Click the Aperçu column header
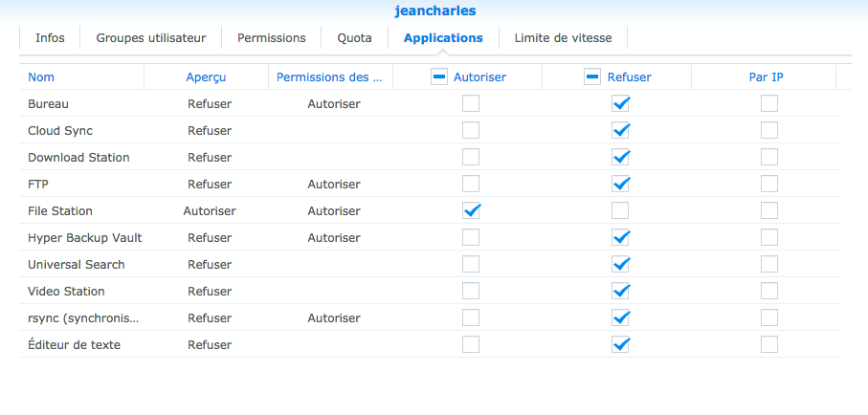 click(x=206, y=77)
